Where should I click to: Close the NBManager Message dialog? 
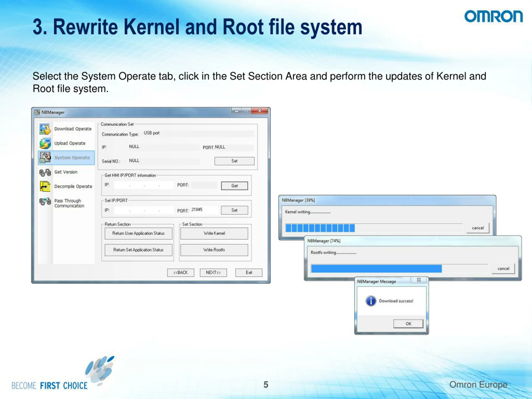pyautogui.click(x=419, y=280)
